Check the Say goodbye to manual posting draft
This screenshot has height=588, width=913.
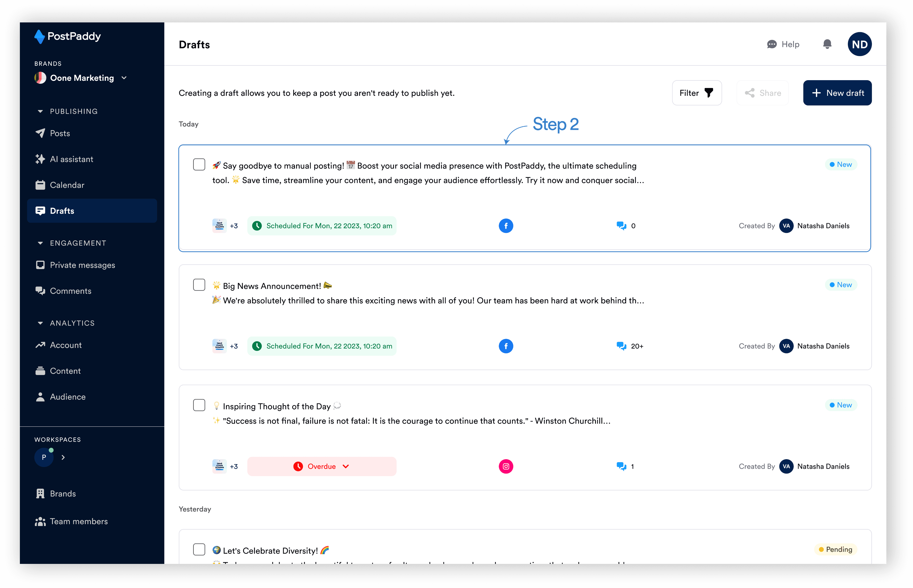pyautogui.click(x=199, y=165)
